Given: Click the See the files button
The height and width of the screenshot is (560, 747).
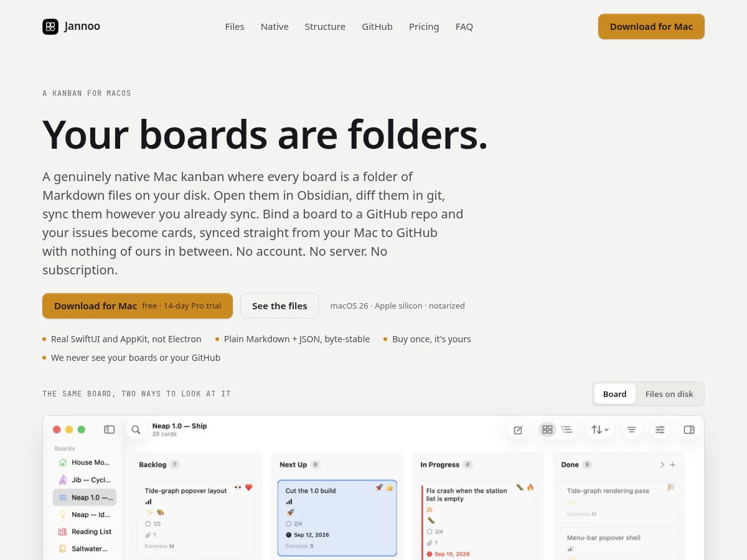Looking at the screenshot, I should point(280,306).
